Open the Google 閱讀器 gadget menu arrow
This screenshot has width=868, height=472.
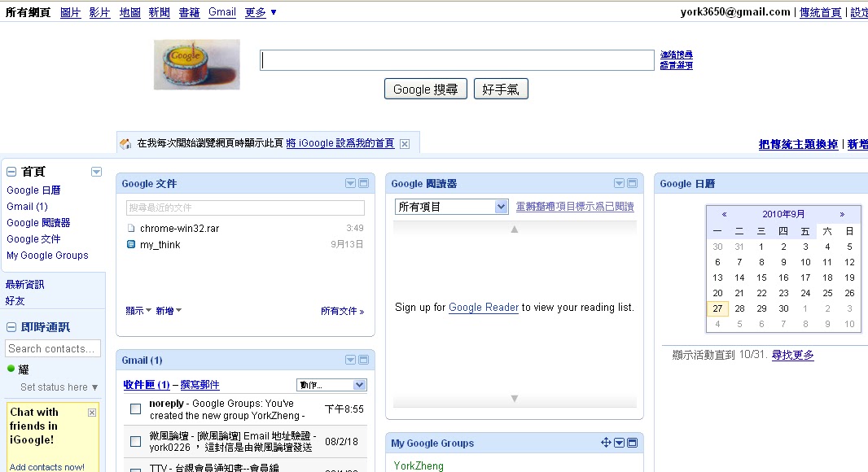click(620, 183)
